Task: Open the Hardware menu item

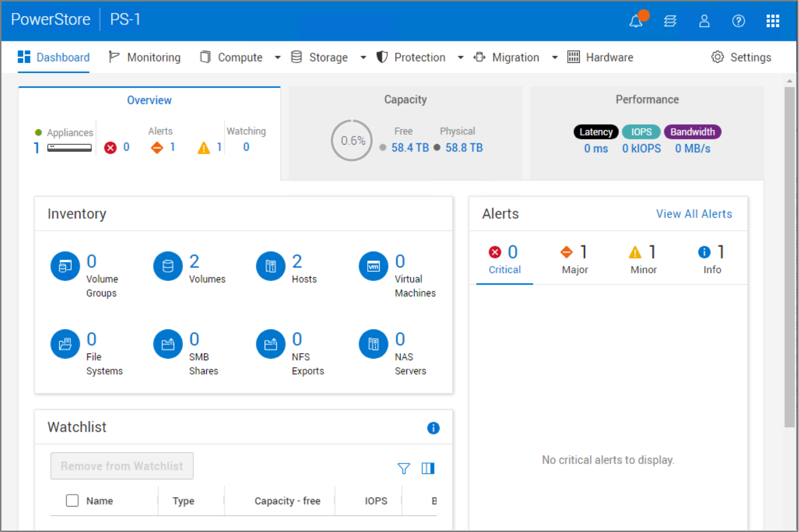Action: coord(600,57)
